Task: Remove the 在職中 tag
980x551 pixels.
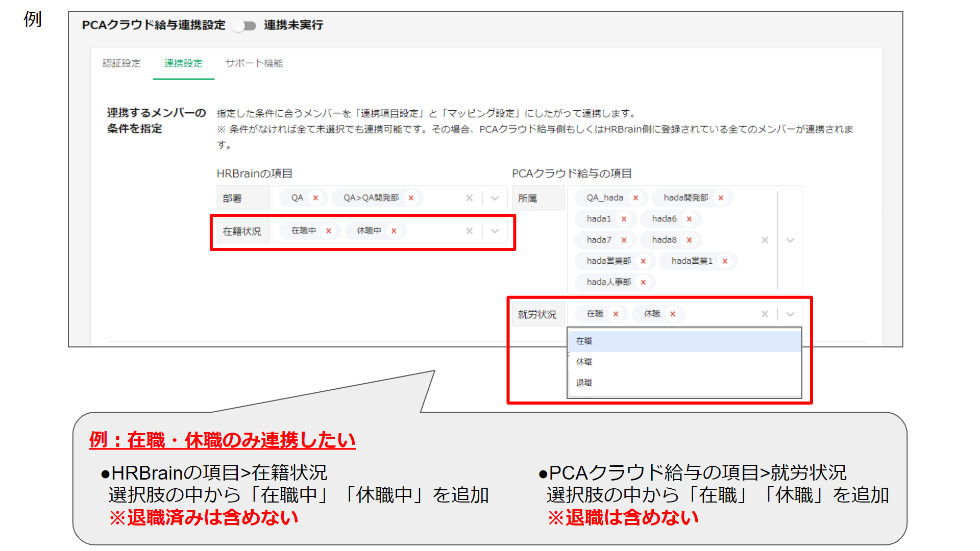Action: 329,231
